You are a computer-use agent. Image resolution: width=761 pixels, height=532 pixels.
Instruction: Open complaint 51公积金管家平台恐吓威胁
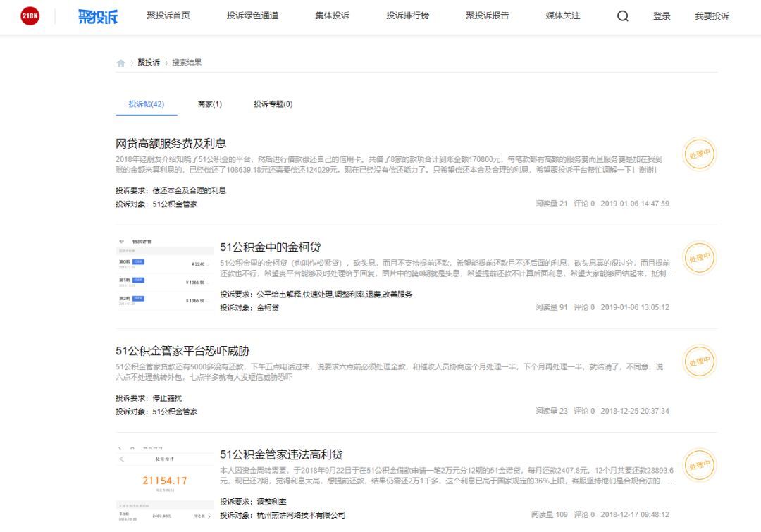(x=182, y=351)
